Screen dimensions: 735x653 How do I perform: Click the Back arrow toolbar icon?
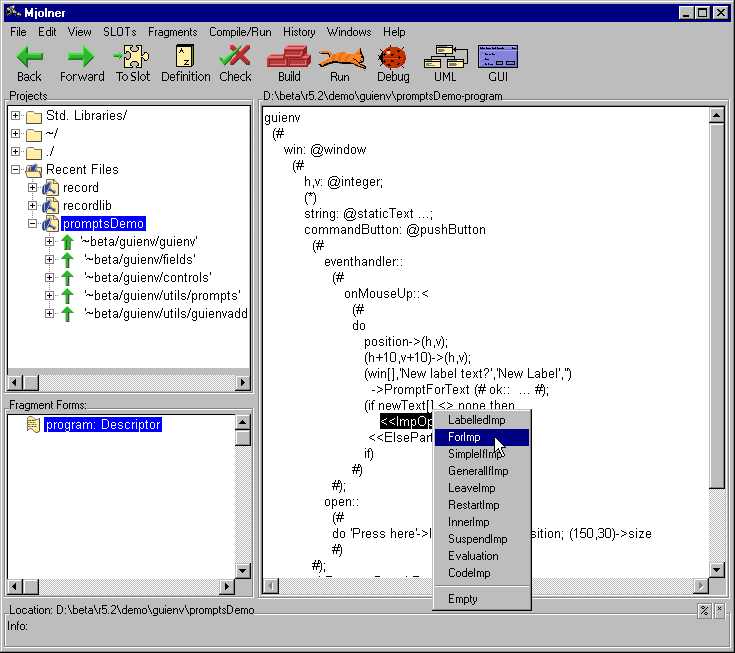30,57
